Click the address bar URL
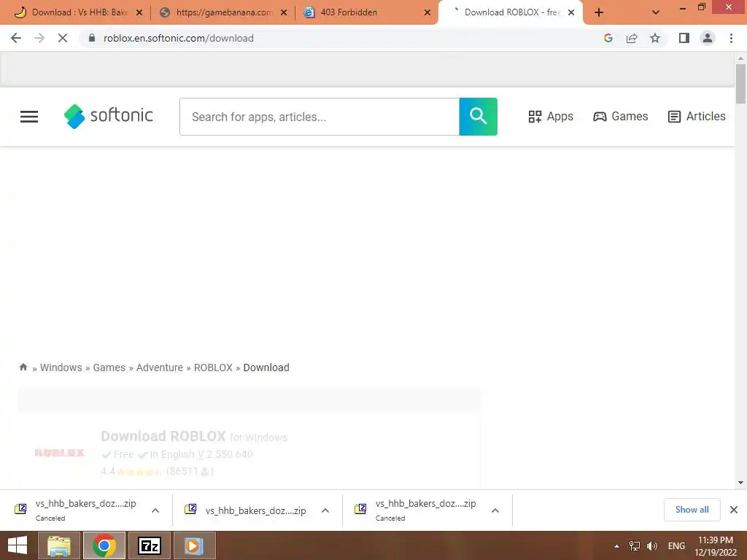Screen dimensions: 747x560 point(179,38)
